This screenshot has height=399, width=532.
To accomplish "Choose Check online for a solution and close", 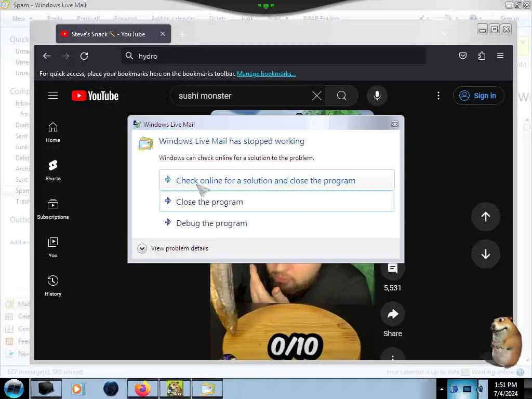I will point(276,180).
